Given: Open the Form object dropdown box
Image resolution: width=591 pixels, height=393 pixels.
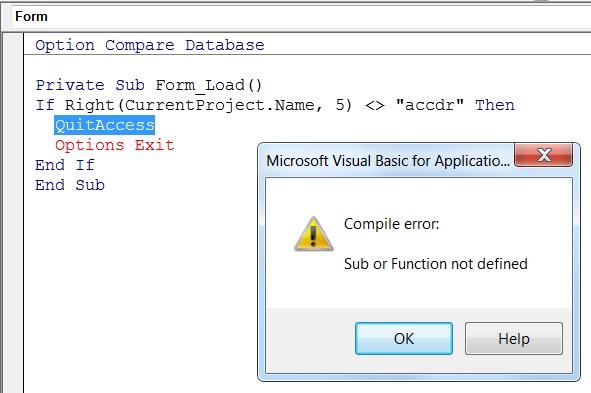Looking at the screenshot, I should pos(302,17).
